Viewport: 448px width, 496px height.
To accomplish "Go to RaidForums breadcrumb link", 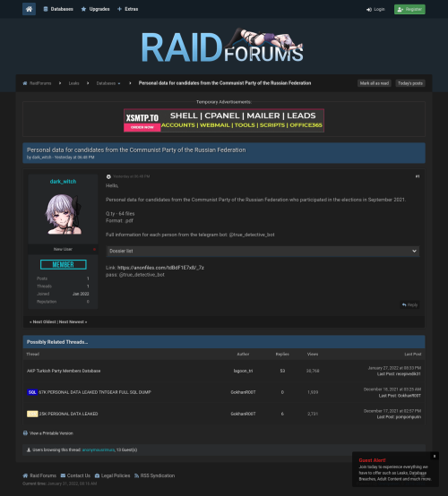I will (x=40, y=83).
